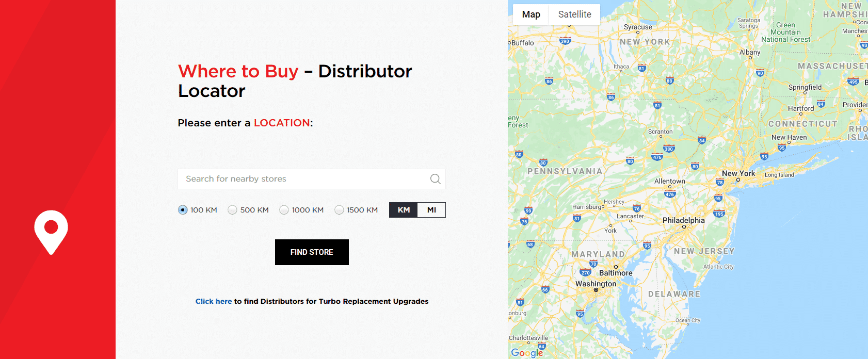Click the Saratoga Springs label on map

point(748,23)
